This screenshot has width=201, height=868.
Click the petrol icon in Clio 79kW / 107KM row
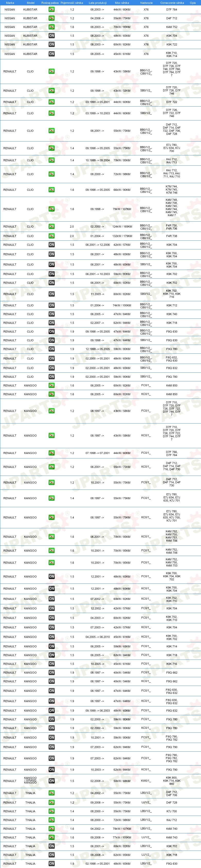[x=52, y=209]
